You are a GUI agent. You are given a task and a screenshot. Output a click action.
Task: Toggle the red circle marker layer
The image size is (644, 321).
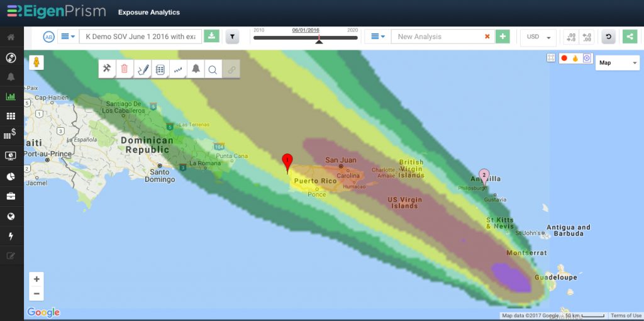[x=564, y=59]
